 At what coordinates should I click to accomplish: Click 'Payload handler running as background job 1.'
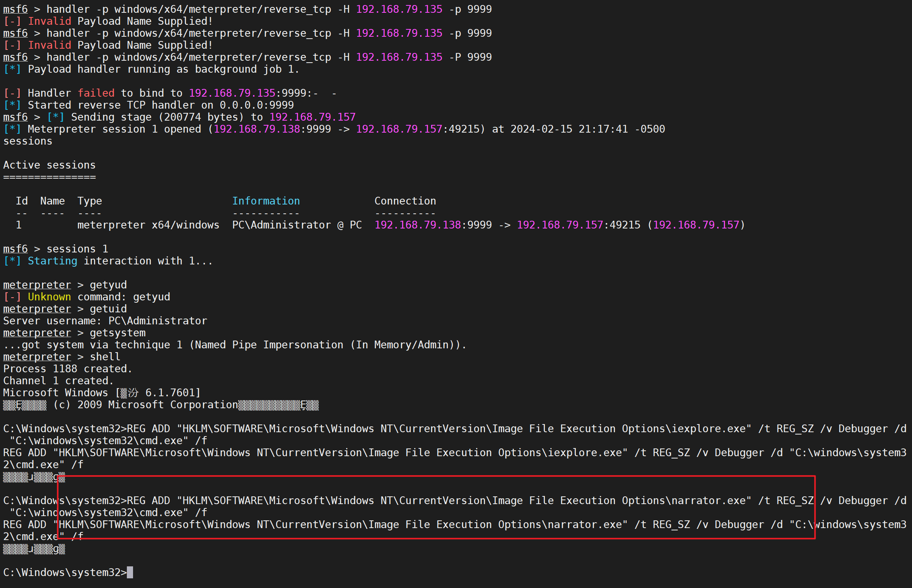[164, 69]
